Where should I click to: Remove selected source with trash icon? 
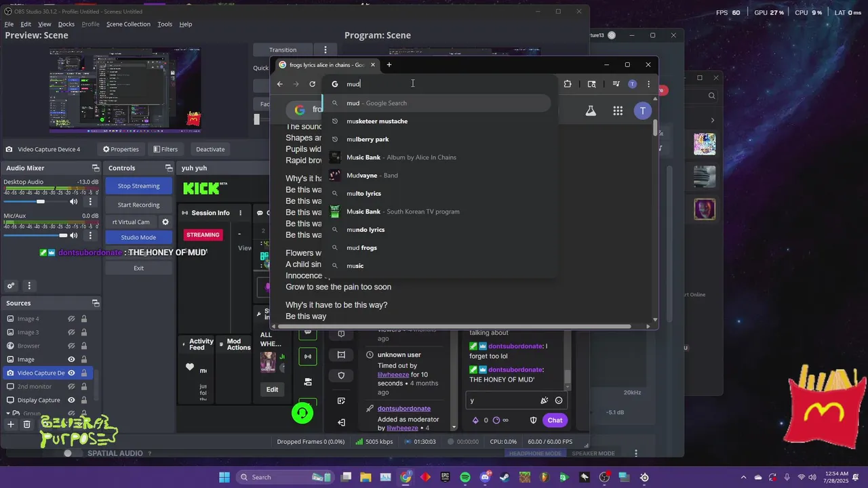(27, 424)
